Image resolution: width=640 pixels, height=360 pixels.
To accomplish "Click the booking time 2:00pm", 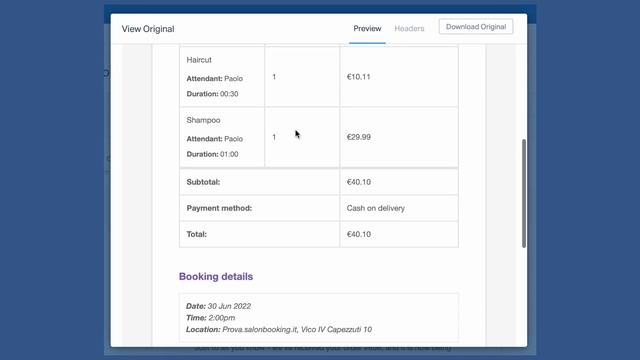I will [x=222, y=318].
